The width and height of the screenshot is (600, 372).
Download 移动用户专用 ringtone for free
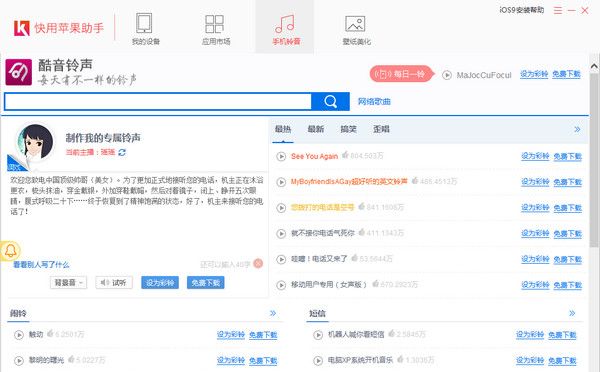pyautogui.click(x=567, y=285)
